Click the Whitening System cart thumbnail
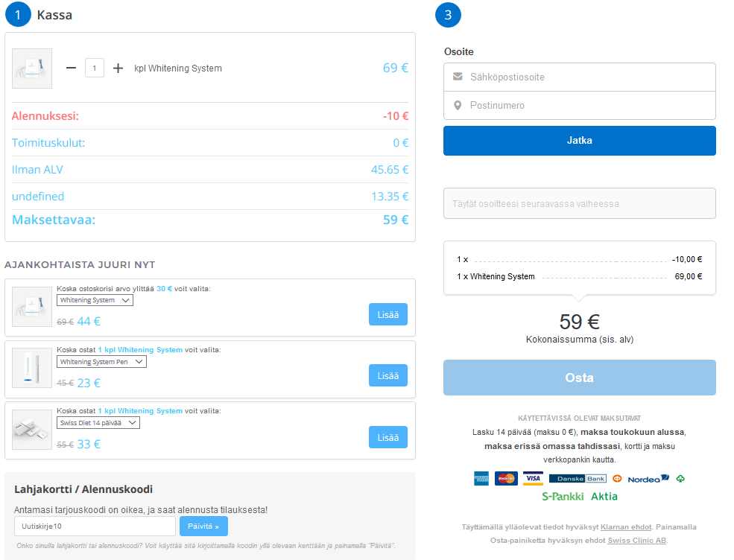 coord(32,69)
